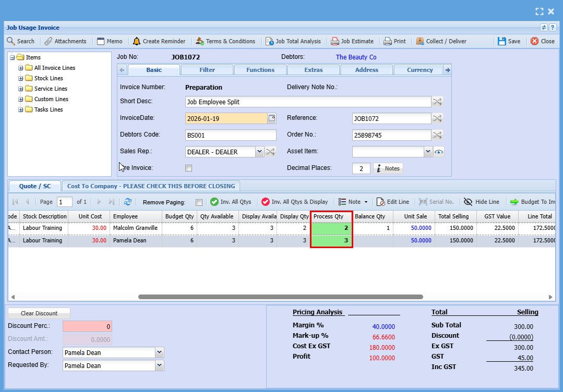Viewport: 563px width, 392px height.
Task: Open Terms & Conditions
Action: [x=225, y=41]
